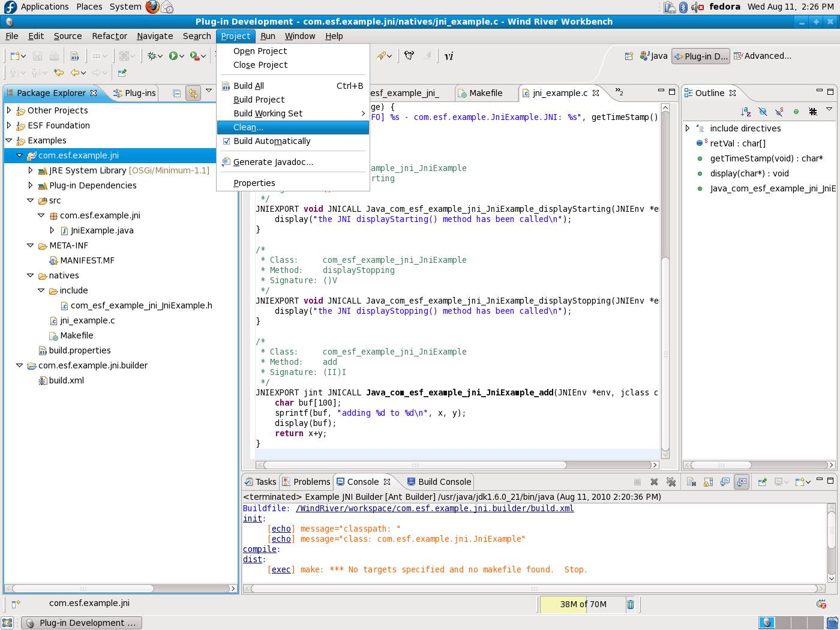The image size is (840, 630).
Task: Collapse All in Package Explorer
Action: coord(176,93)
